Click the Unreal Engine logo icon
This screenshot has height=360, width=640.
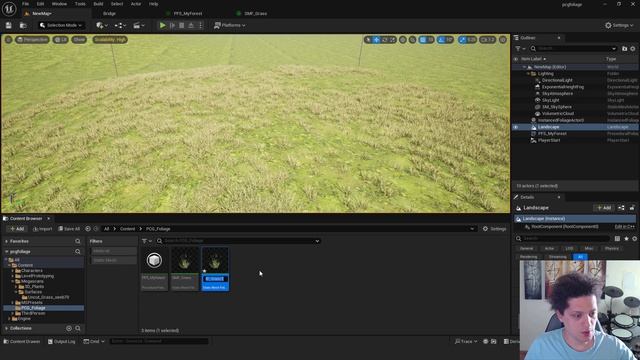9,9
